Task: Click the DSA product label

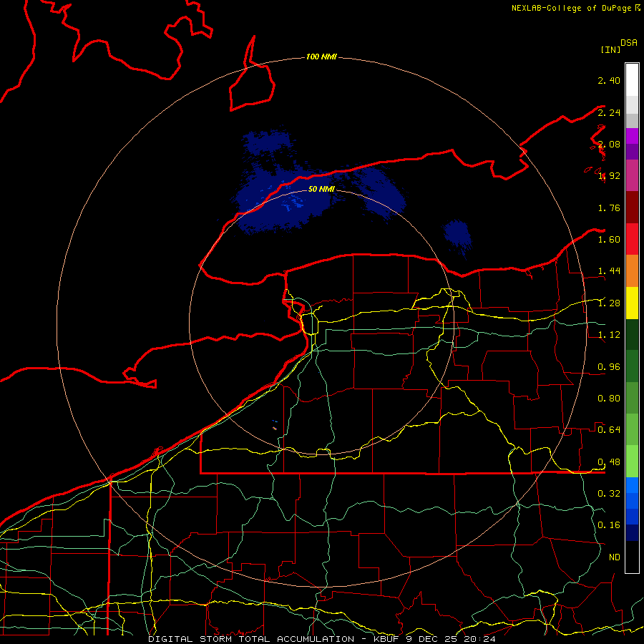Action: [628, 43]
